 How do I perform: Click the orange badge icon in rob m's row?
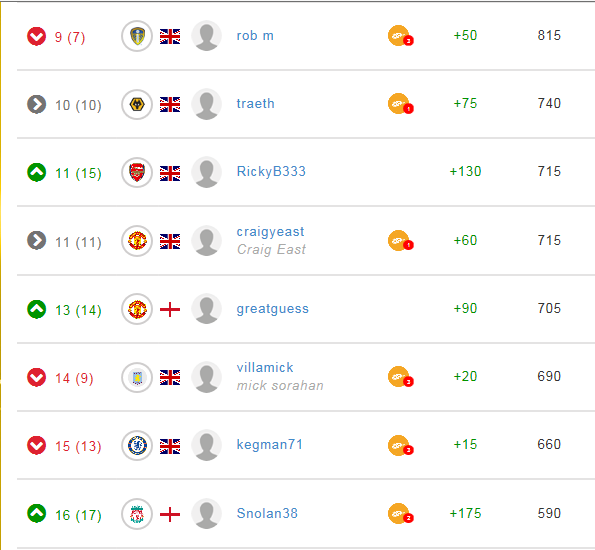tap(400, 36)
